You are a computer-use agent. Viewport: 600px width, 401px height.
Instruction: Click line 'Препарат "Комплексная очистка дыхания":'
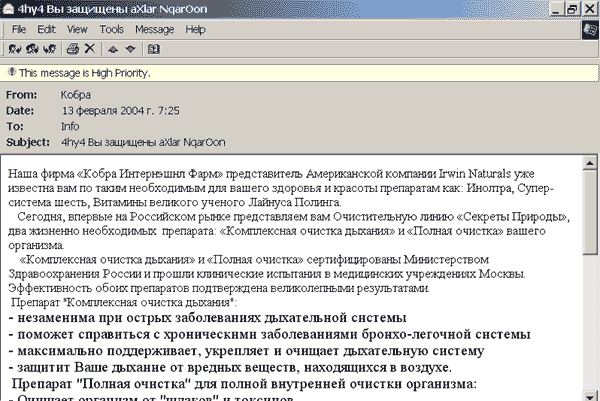(124, 302)
